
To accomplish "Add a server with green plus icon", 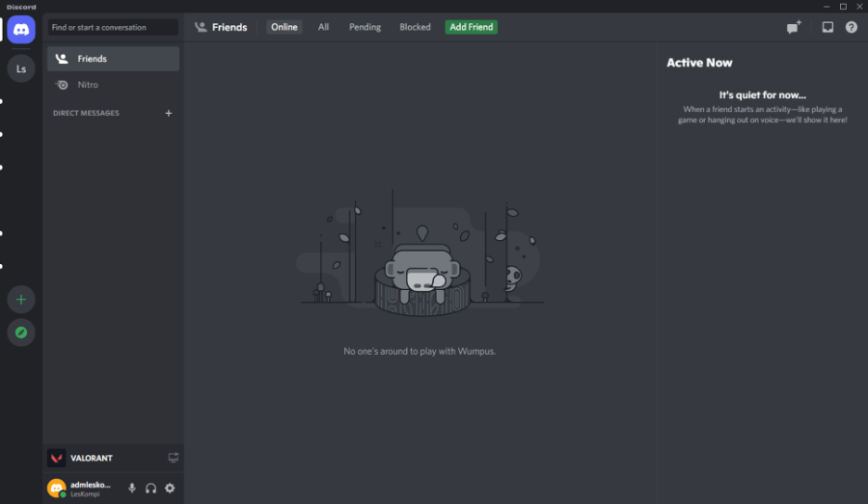I will click(x=21, y=300).
